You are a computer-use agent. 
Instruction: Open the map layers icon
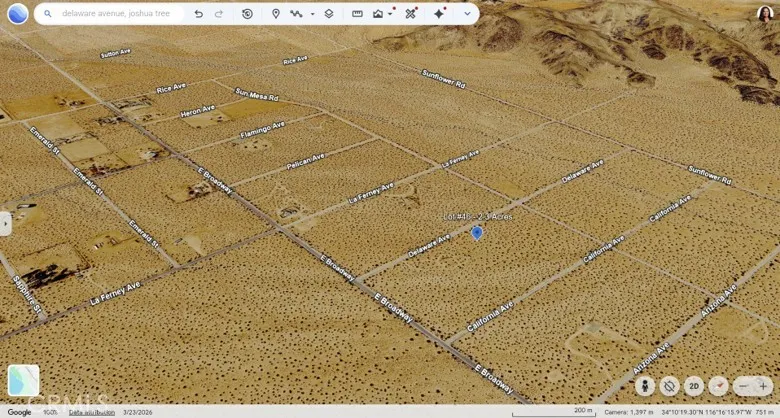point(329,14)
